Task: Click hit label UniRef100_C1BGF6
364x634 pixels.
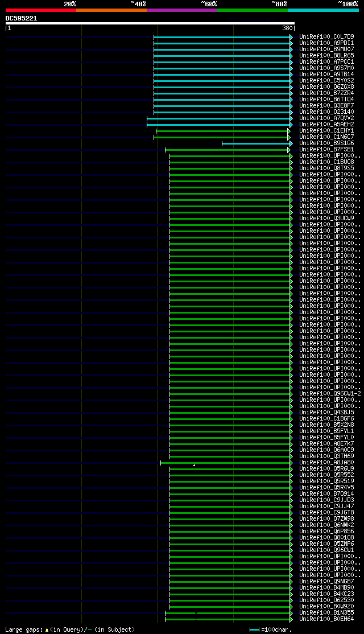Action: pos(327,419)
